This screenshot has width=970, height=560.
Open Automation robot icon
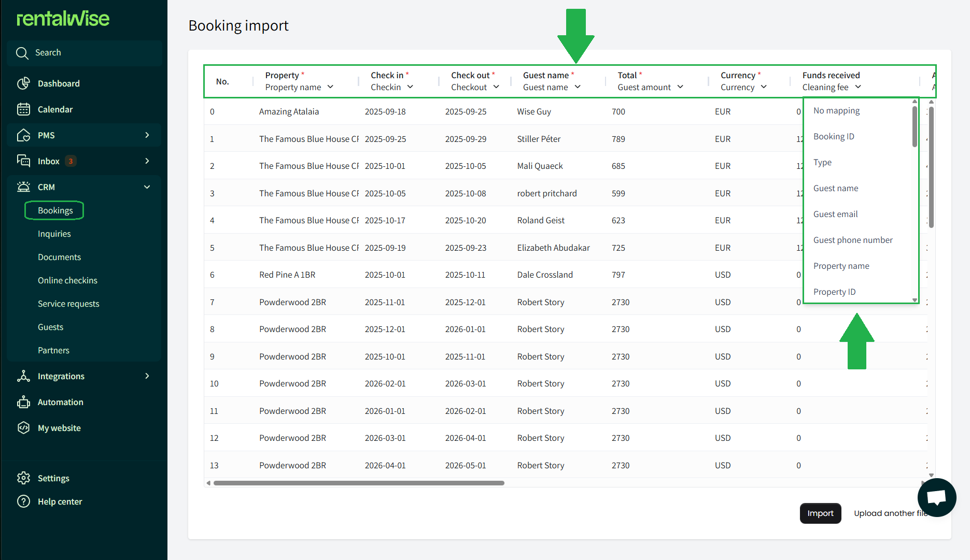[x=23, y=402]
